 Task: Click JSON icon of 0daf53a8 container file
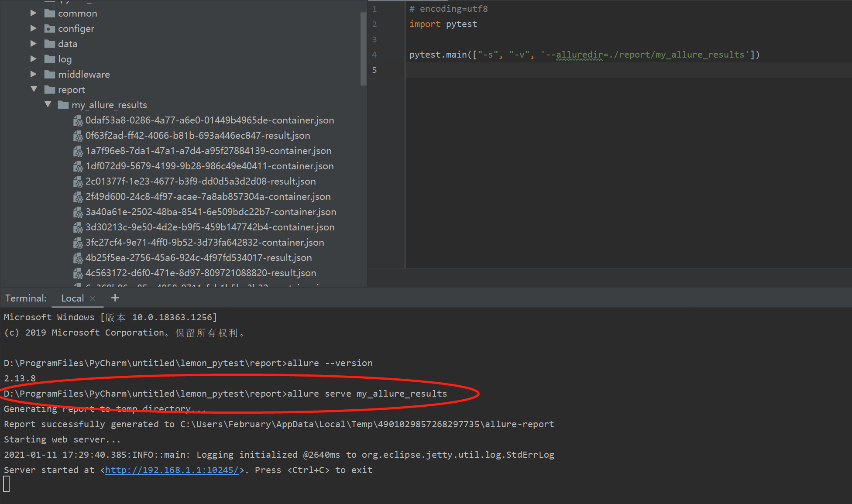coord(78,120)
